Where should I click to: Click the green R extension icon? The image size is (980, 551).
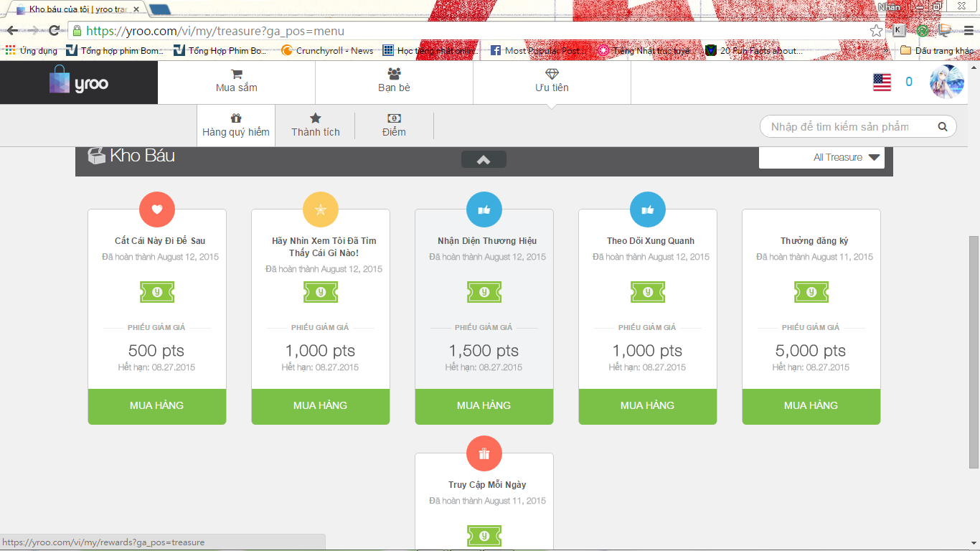click(923, 31)
